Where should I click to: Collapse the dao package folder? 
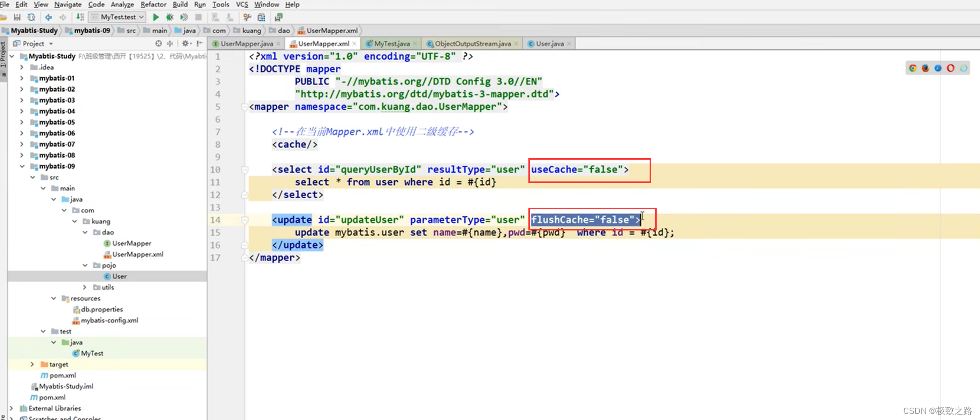click(85, 232)
